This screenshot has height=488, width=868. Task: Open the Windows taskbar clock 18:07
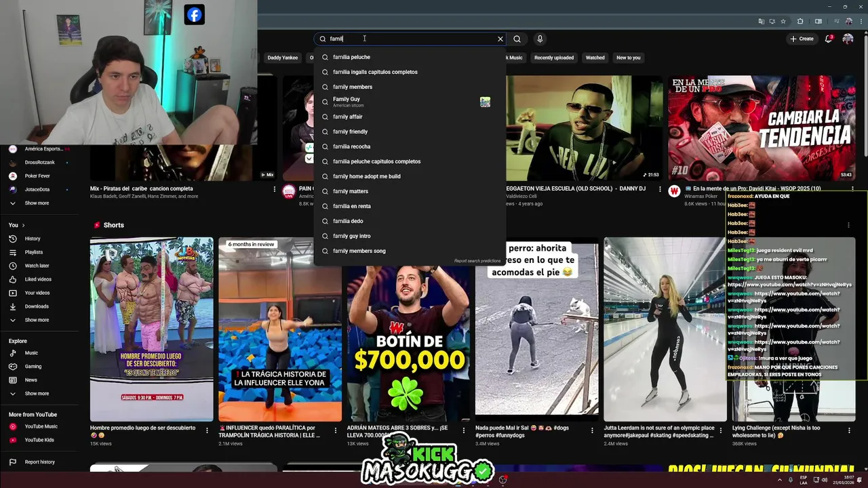tap(842, 480)
